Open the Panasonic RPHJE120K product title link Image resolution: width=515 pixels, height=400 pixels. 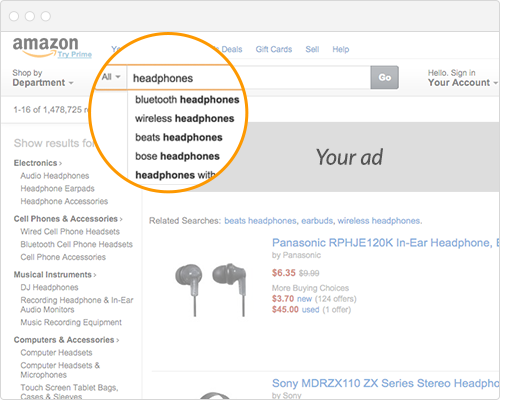click(385, 243)
